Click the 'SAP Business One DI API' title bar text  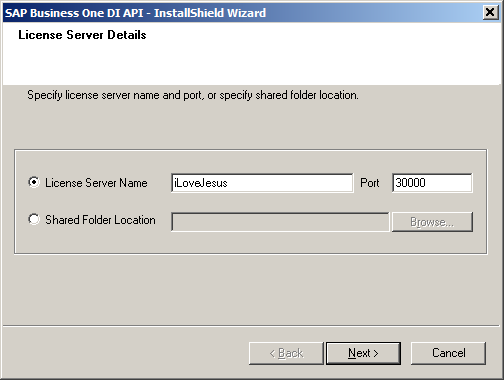(135, 13)
